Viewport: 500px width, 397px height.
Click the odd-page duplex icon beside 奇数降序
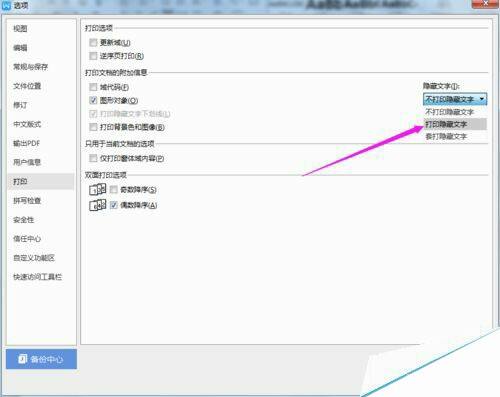[x=98, y=190]
